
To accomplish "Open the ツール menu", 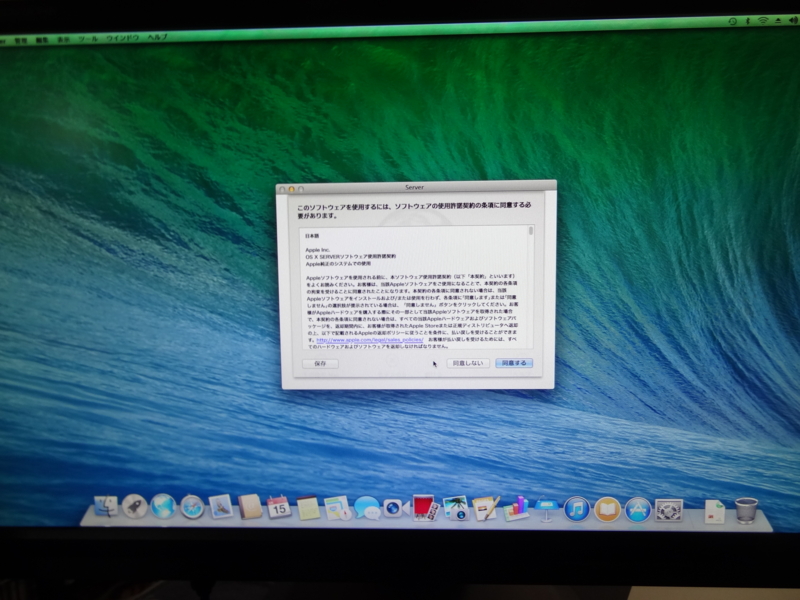I will coord(88,39).
